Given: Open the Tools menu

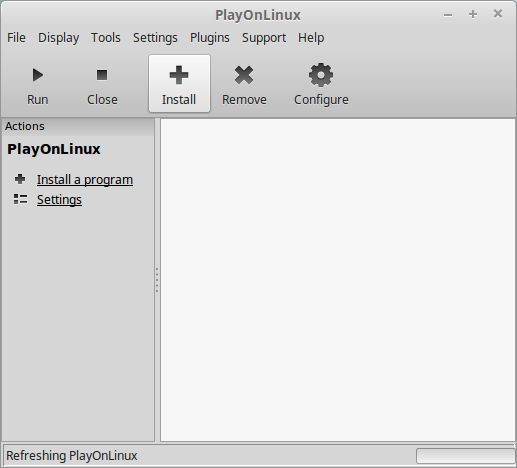Looking at the screenshot, I should (x=106, y=38).
